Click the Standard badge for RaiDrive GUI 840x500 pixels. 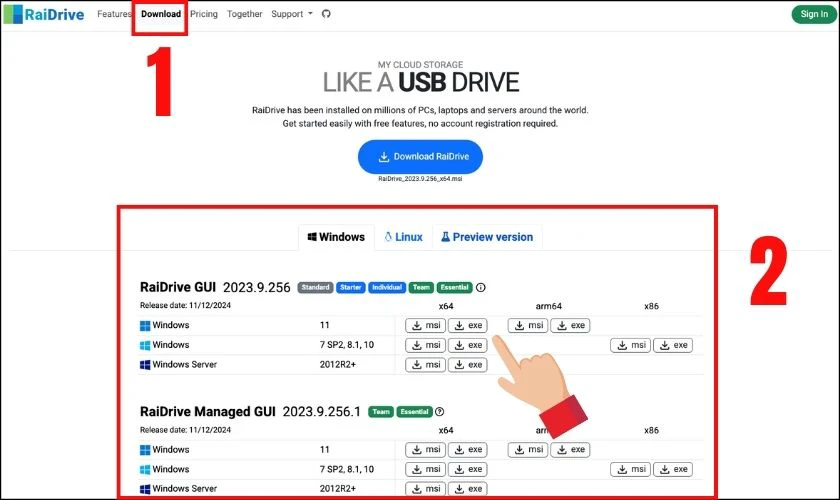316,288
